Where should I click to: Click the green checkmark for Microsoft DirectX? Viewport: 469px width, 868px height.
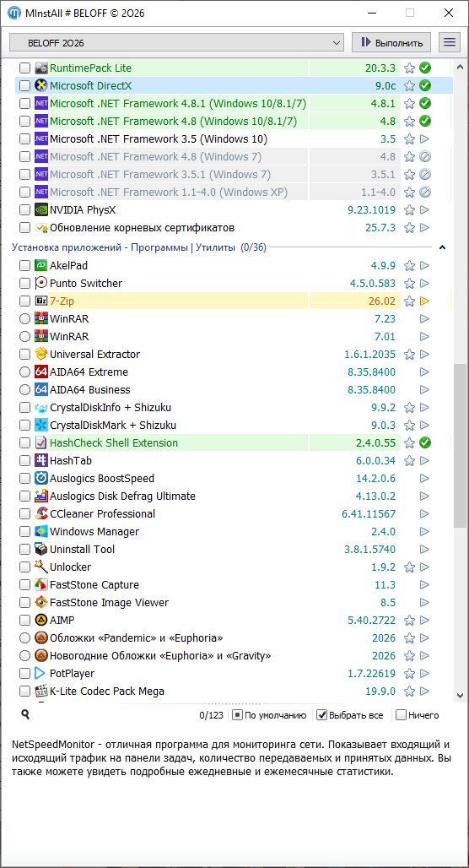tap(425, 86)
